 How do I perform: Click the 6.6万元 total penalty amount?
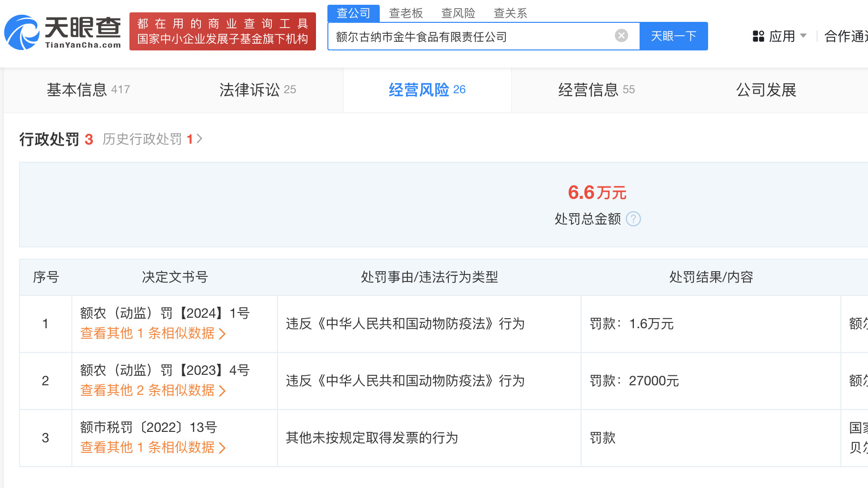coord(597,193)
